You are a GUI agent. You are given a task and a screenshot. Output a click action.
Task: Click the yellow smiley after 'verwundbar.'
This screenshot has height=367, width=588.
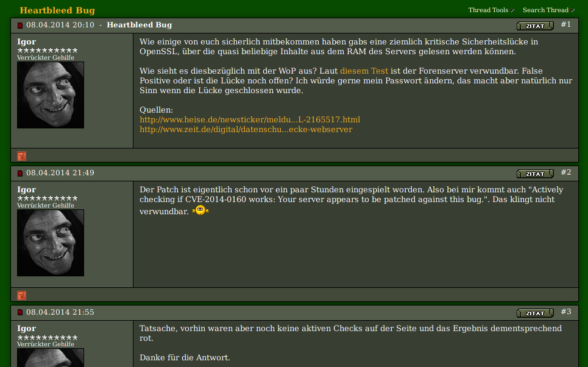(x=200, y=211)
